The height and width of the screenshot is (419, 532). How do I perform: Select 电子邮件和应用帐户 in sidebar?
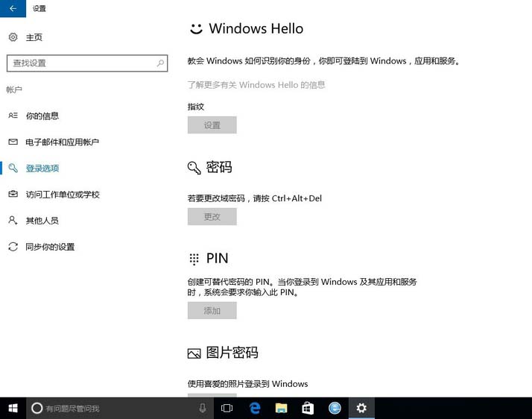tap(62, 142)
